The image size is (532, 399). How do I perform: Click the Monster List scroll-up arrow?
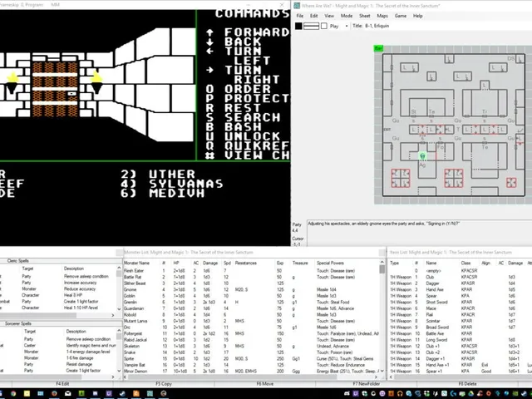[x=382, y=263]
